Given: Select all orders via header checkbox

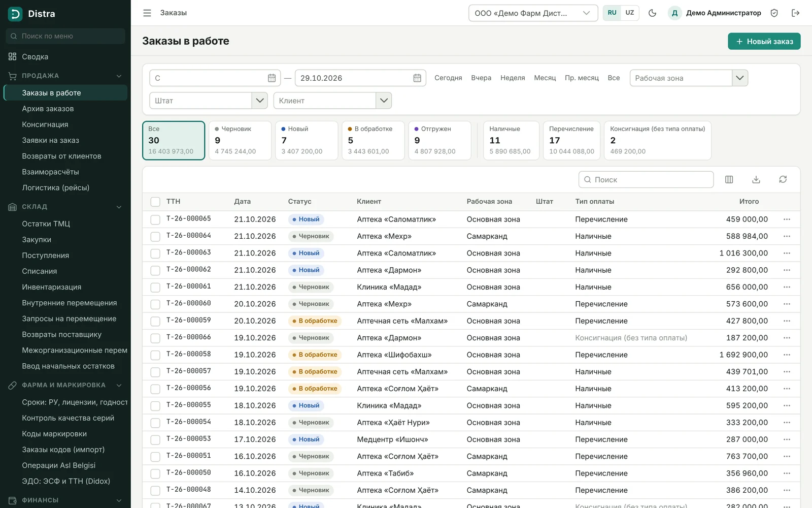Looking at the screenshot, I should [155, 202].
